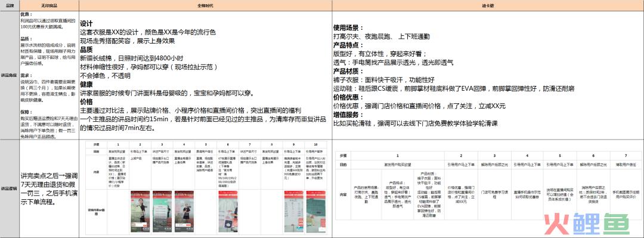Open the step 10 fan-group screenshot thumbnail

(315, 212)
